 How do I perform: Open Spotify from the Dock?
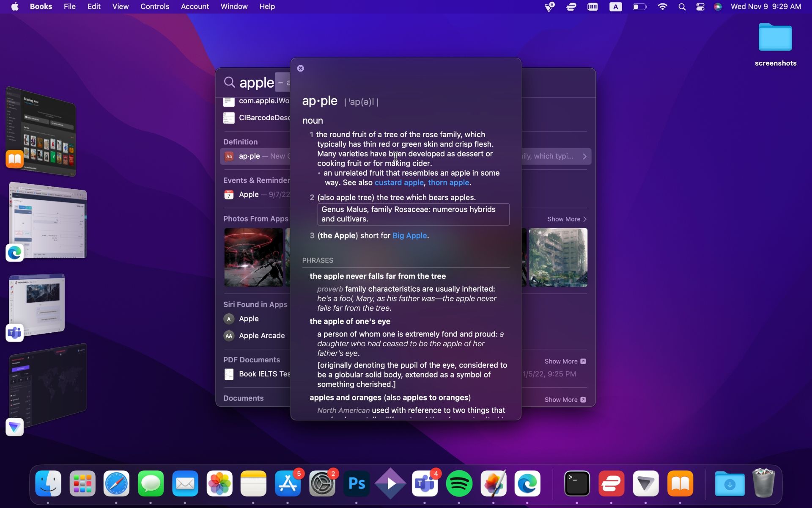[459, 483]
